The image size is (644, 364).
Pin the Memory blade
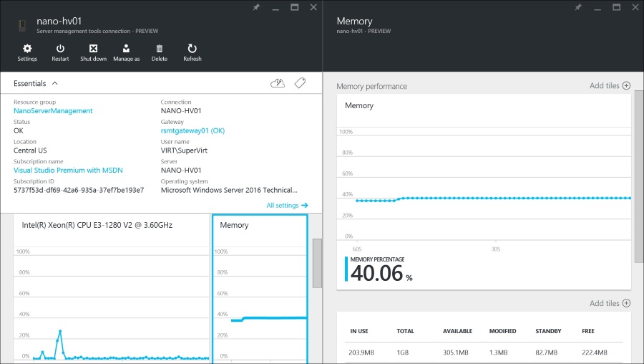coord(578,7)
